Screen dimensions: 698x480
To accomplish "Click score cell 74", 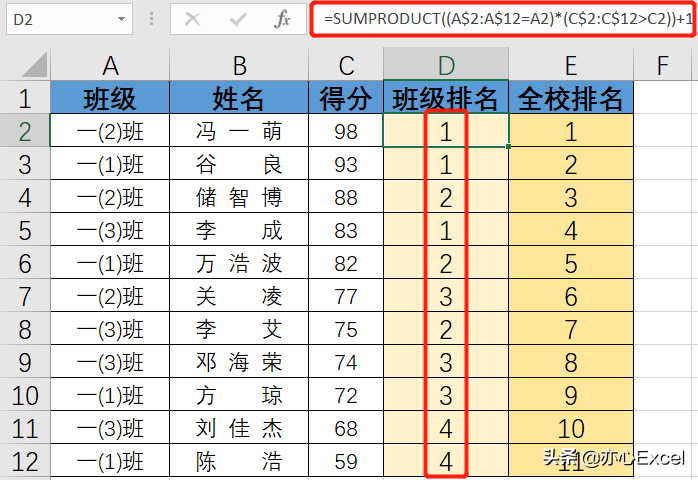I will pyautogui.click(x=346, y=361).
